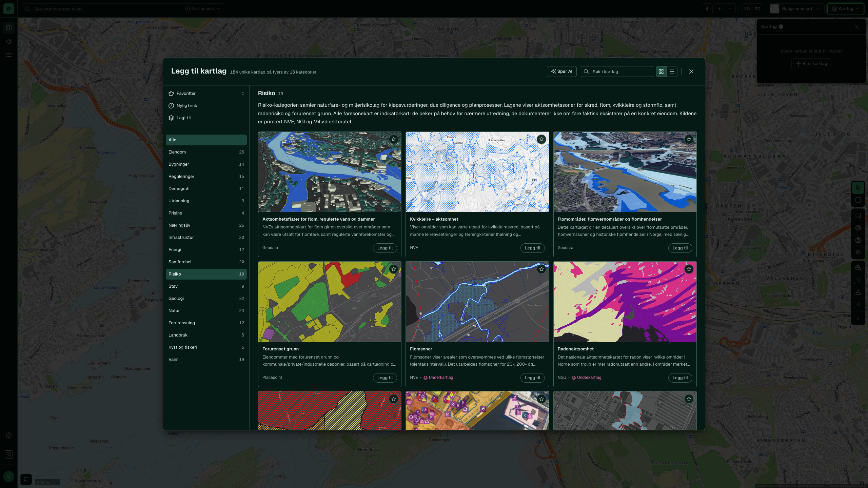
Task: Zoom in the map with plus icon
Action: coord(719,9)
